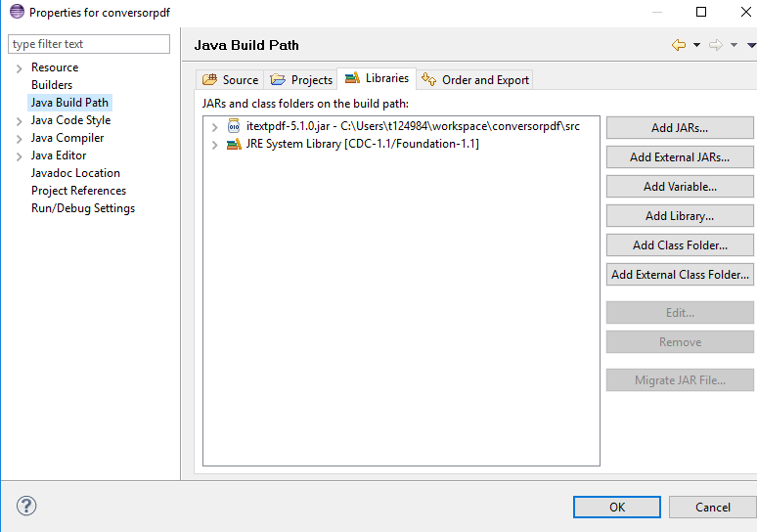This screenshot has height=532, width=757.
Task: Expand the Java Code Style node
Action: 19,121
